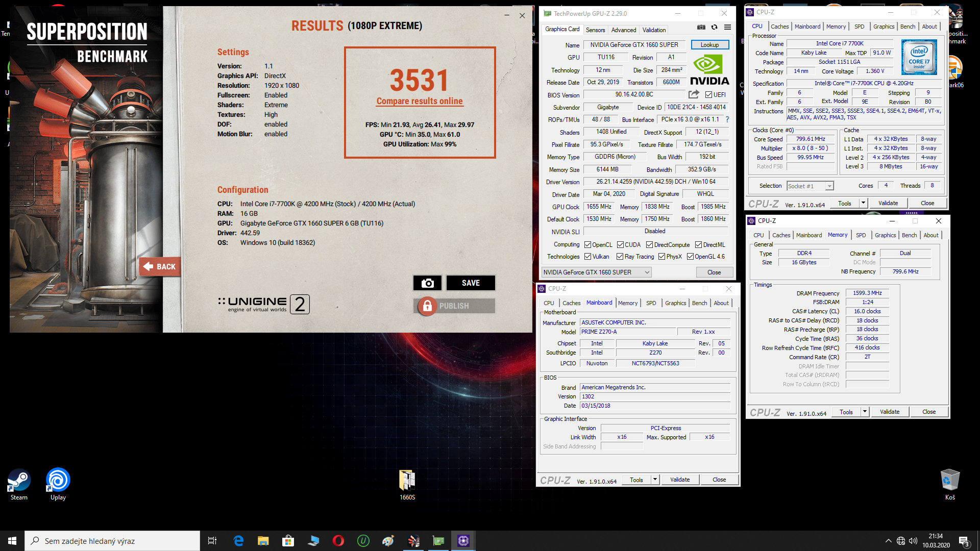980x551 pixels.
Task: Expand Tools dropdown arrow in CPU-Z Memory window
Action: [x=865, y=412]
